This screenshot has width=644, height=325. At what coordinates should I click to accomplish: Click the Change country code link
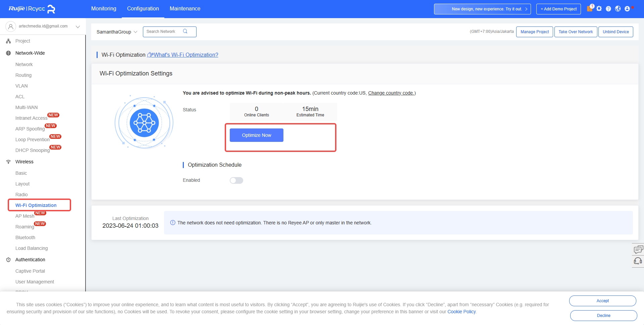pos(391,93)
